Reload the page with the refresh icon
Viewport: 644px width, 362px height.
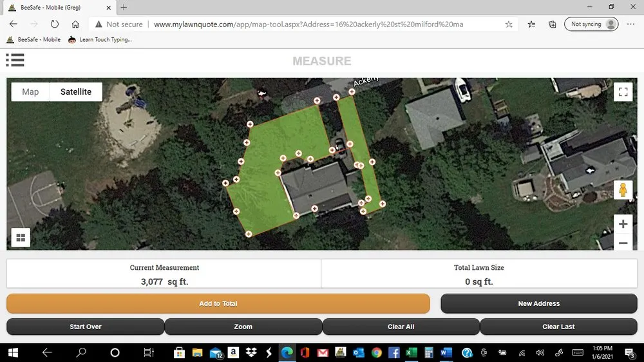pos(54,24)
